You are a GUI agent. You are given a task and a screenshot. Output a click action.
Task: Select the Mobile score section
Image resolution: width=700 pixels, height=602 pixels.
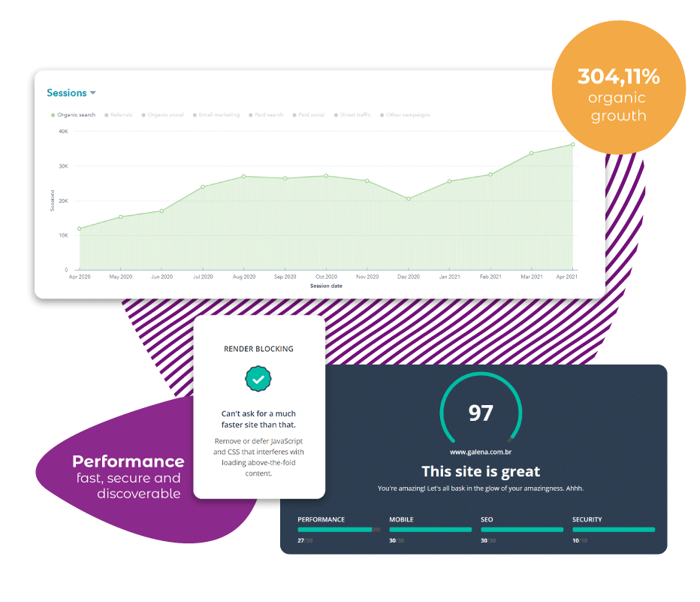(430, 529)
